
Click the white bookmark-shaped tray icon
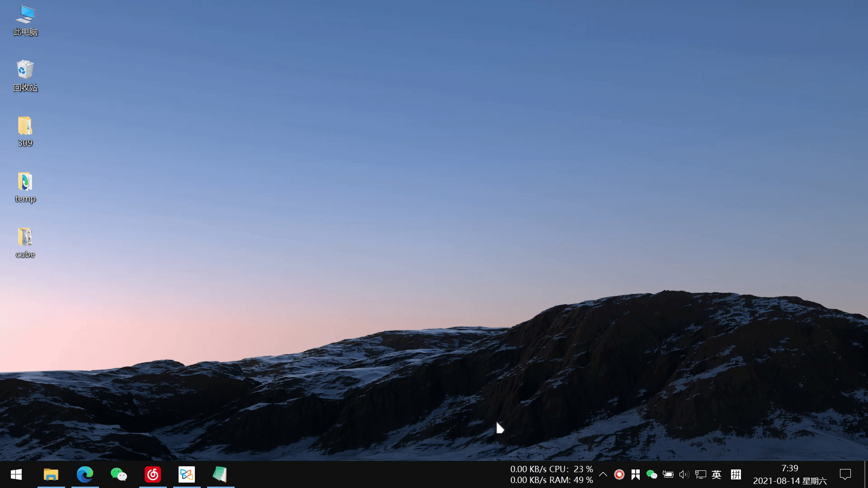click(x=636, y=474)
